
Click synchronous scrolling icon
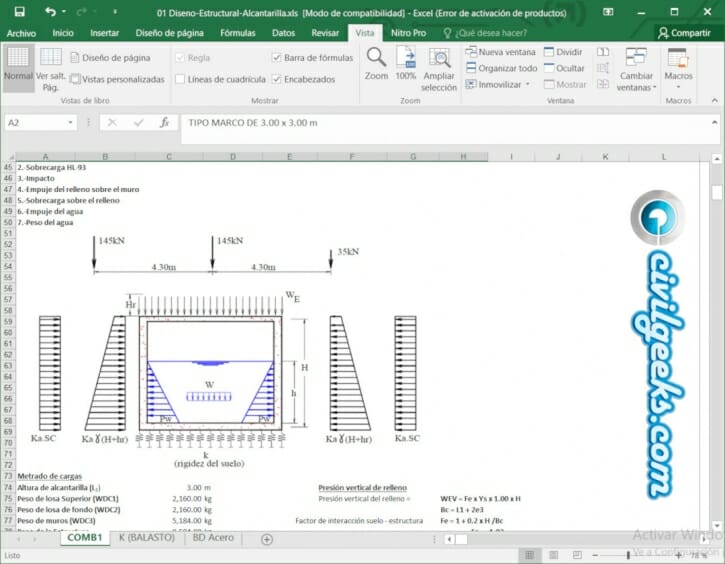(x=603, y=68)
